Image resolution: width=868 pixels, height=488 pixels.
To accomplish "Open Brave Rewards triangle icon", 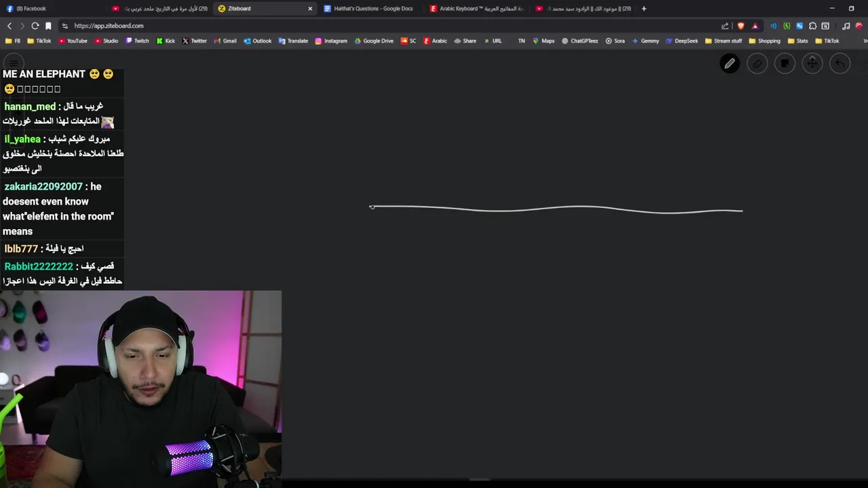I will (755, 26).
